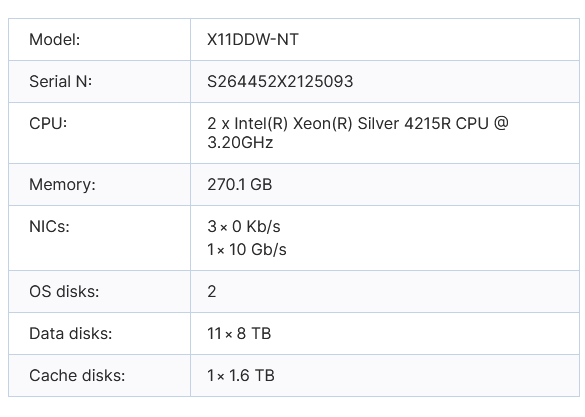Select the 1 × 10 Gb/s NIC entry
The height and width of the screenshot is (417, 585).
[247, 250]
